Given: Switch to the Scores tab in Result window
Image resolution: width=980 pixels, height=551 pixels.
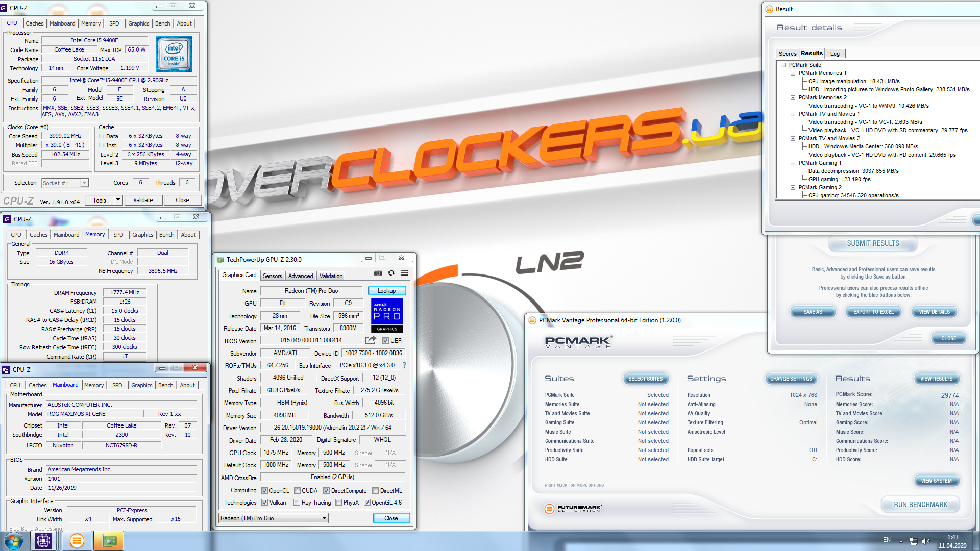Looking at the screenshot, I should pos(787,54).
